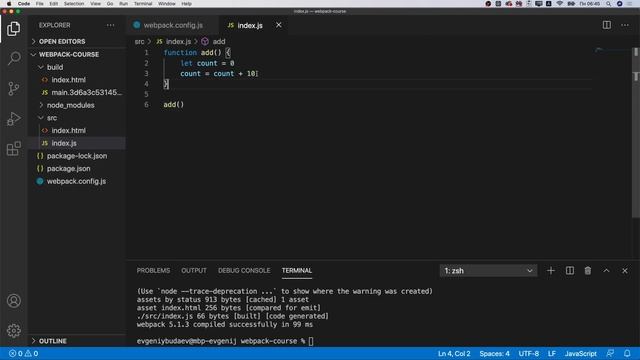Open the Search view in activity bar

pyautogui.click(x=13, y=58)
